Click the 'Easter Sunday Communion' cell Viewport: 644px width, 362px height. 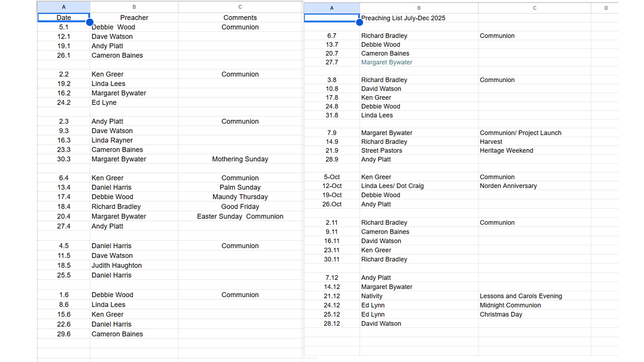pyautogui.click(x=240, y=216)
